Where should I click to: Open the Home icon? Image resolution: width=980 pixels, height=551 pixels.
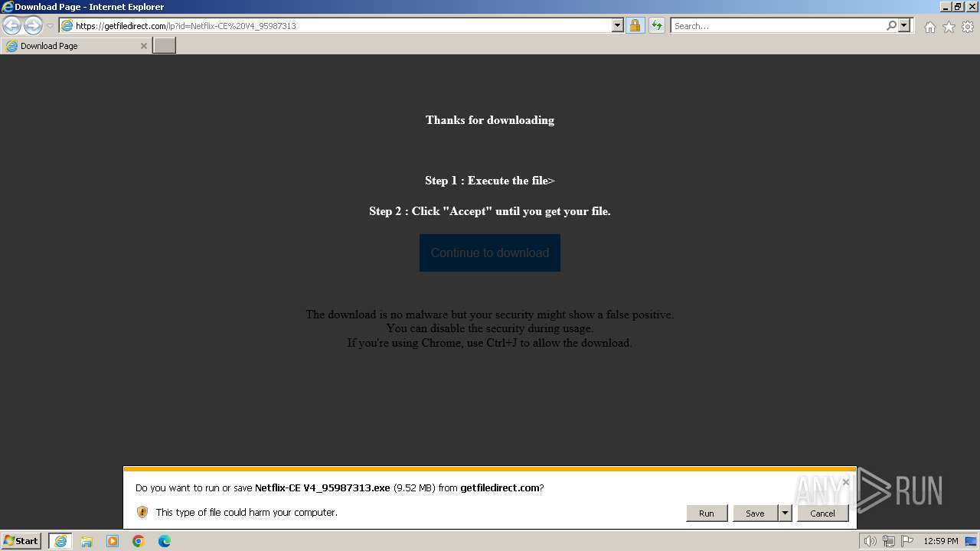(x=929, y=27)
